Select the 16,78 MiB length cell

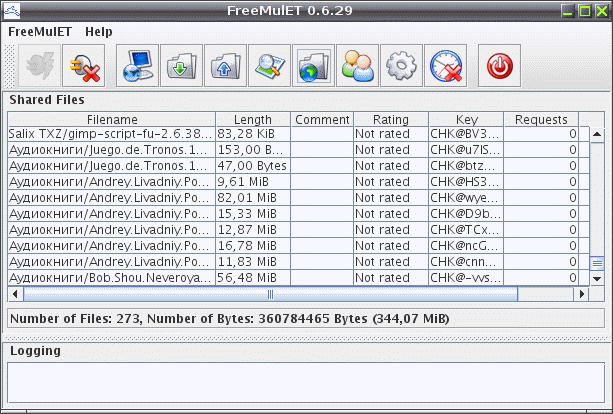pyautogui.click(x=253, y=246)
